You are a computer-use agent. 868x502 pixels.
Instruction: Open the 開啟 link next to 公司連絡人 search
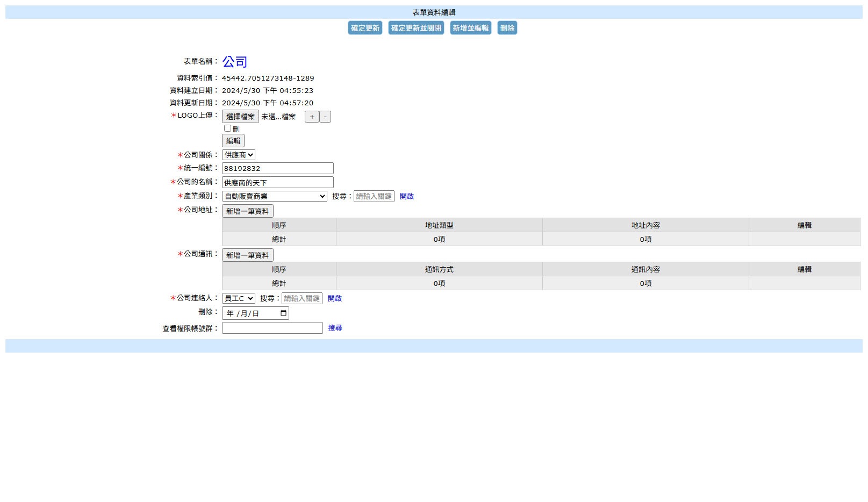[x=335, y=298]
